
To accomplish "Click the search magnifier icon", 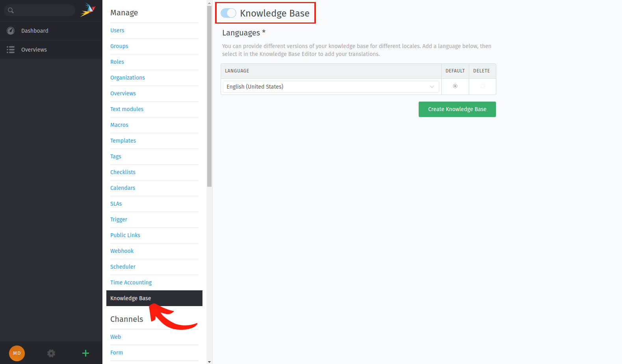I will (11, 11).
